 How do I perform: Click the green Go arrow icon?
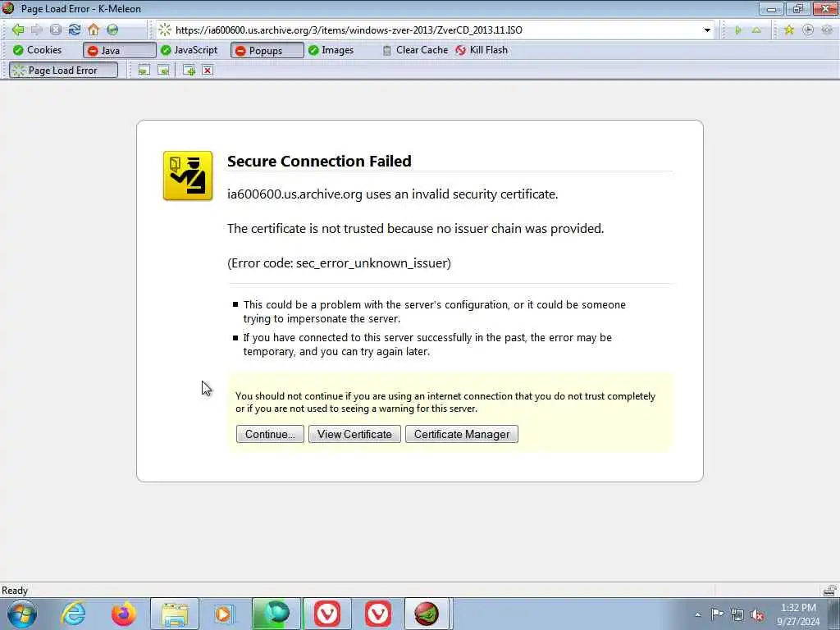coord(738,30)
